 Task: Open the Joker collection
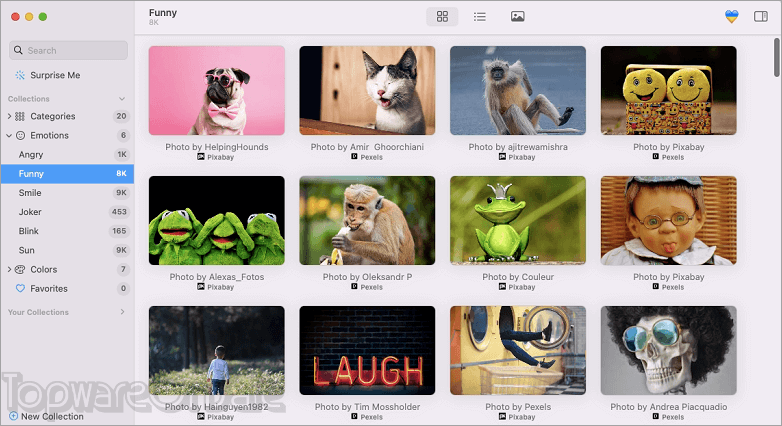coord(67,212)
